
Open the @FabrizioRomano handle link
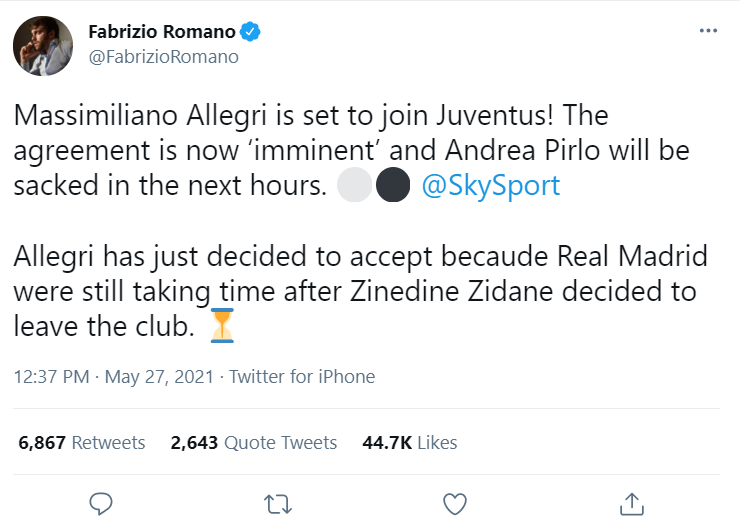(x=164, y=57)
